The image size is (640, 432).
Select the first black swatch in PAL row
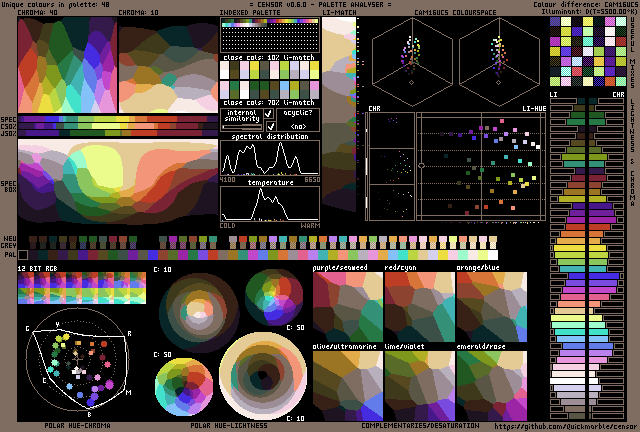[x=23, y=255]
